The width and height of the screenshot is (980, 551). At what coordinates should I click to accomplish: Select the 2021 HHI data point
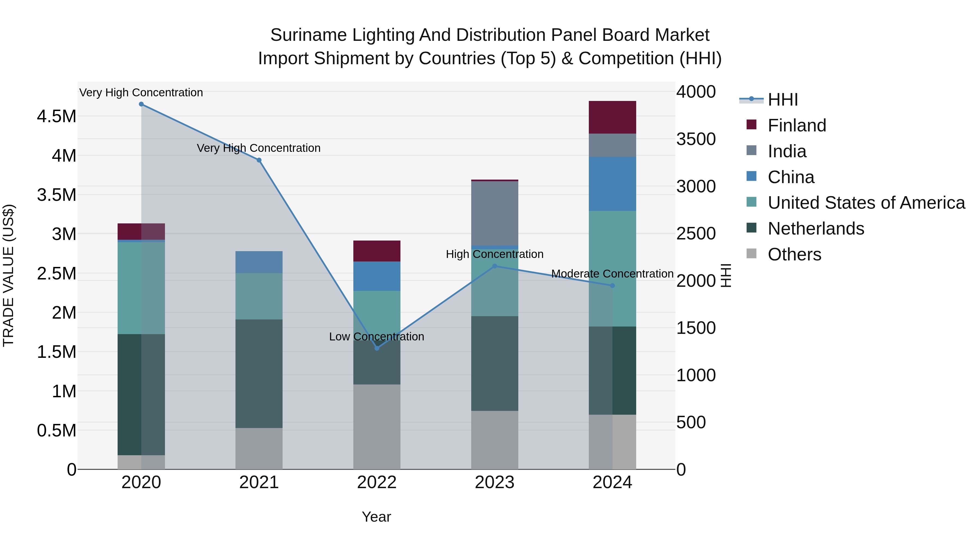pyautogui.click(x=259, y=160)
